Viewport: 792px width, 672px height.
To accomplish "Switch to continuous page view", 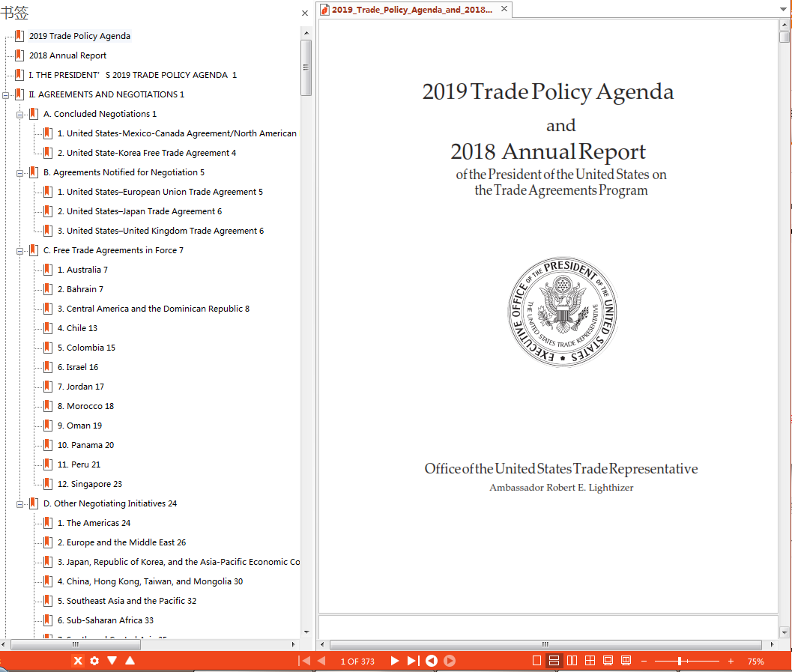I will pos(554,660).
